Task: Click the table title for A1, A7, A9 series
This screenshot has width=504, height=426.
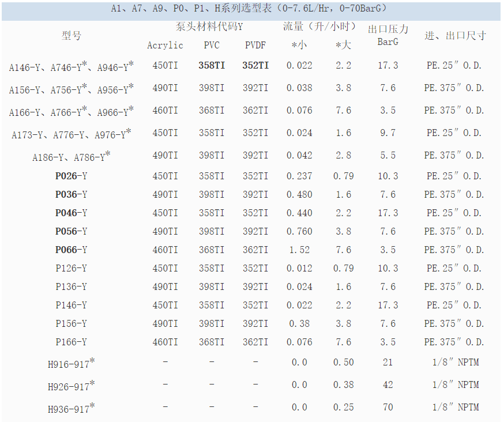Action: 249,9
